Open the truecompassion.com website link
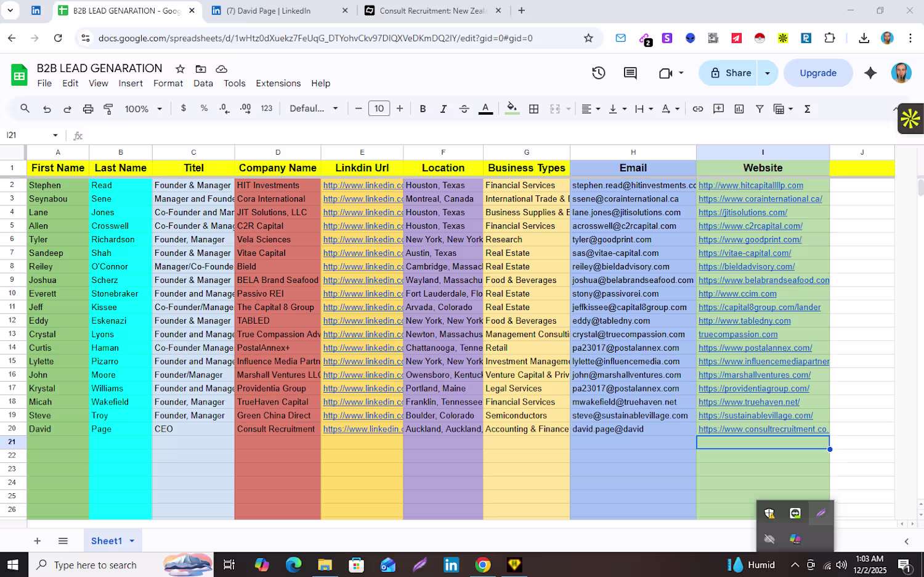This screenshot has width=924, height=577. point(737,335)
